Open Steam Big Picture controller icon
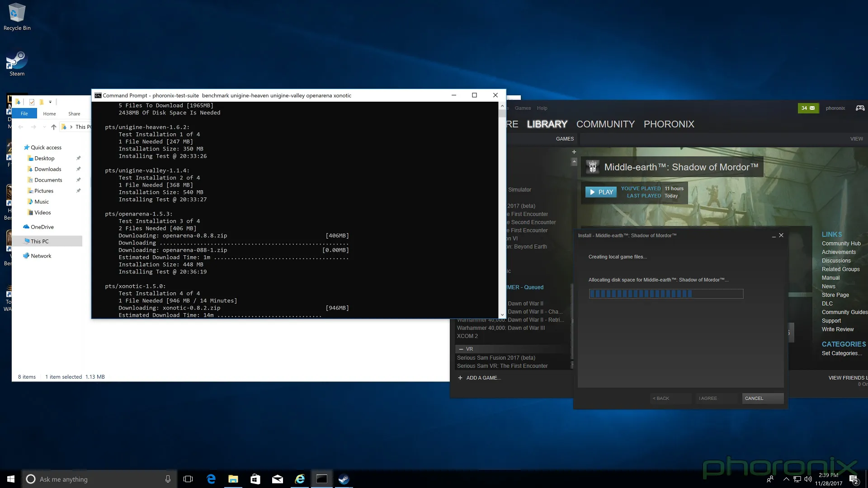Viewport: 868px width, 488px height. tap(860, 108)
